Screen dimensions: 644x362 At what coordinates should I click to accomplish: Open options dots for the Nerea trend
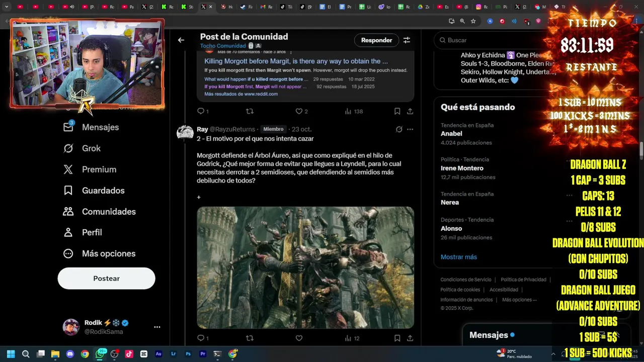pyautogui.click(x=569, y=195)
